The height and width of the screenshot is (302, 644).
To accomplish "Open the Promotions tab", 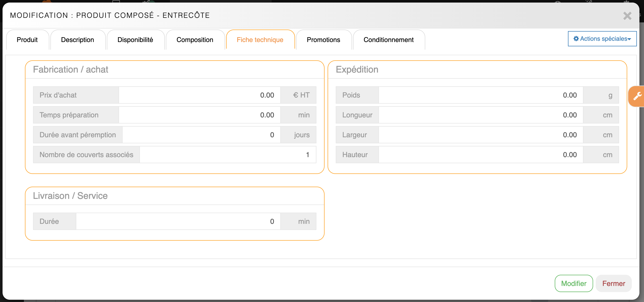I will click(323, 40).
